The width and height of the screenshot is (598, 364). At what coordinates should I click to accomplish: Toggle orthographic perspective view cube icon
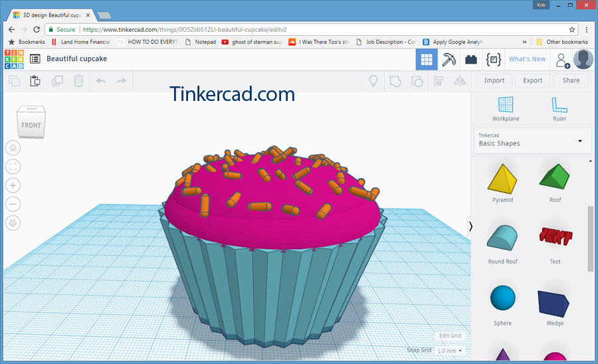click(14, 223)
